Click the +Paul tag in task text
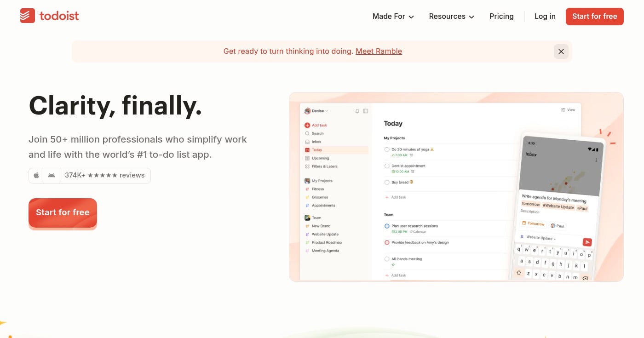The height and width of the screenshot is (338, 644). (x=582, y=208)
